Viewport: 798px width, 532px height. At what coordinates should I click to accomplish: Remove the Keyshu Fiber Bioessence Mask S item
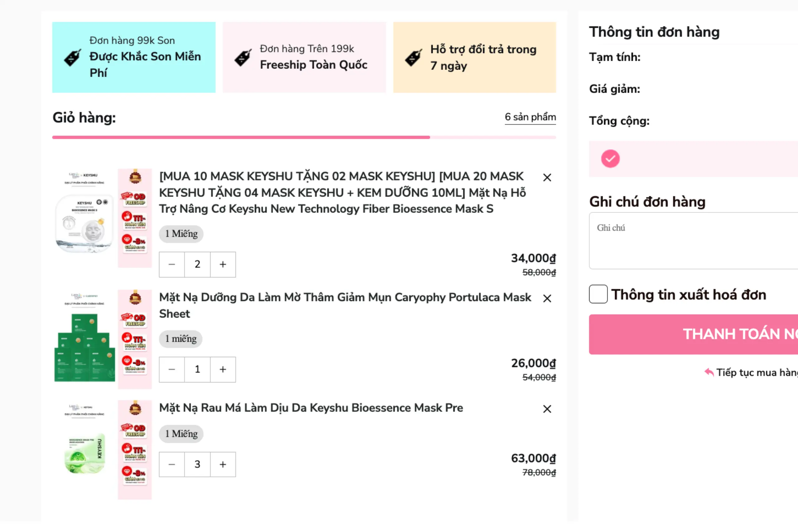tap(547, 177)
